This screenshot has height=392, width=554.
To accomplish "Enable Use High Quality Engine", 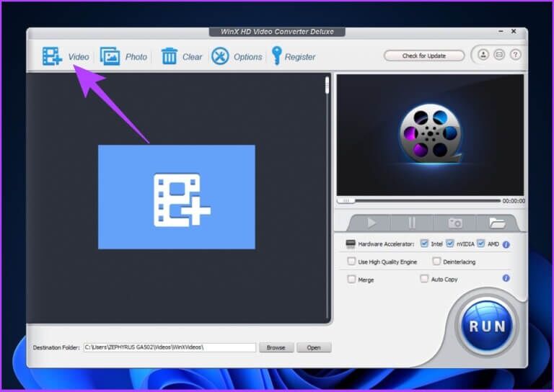I will click(x=351, y=261).
